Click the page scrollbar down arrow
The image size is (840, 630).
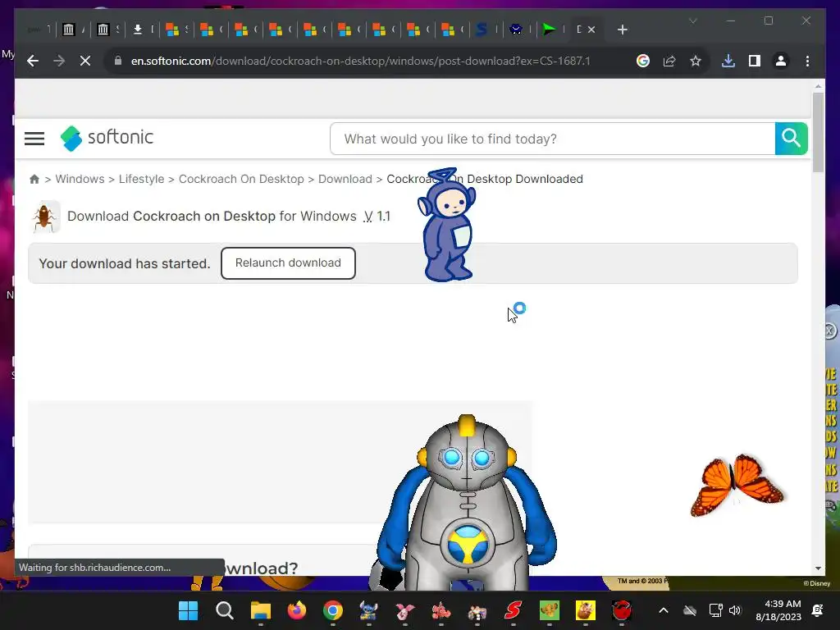pos(818,569)
